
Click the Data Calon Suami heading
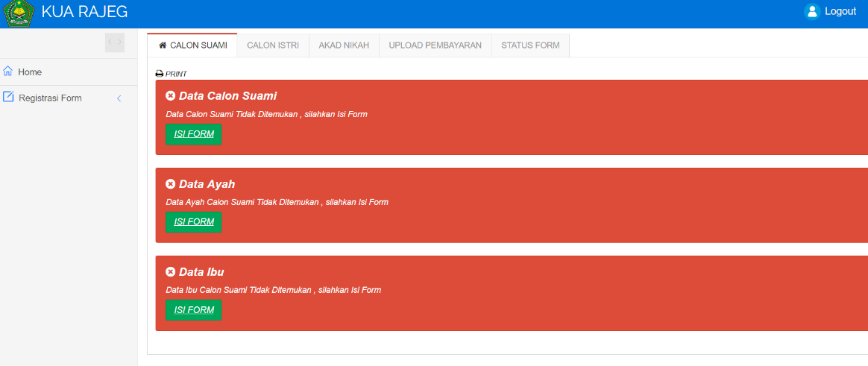point(227,96)
